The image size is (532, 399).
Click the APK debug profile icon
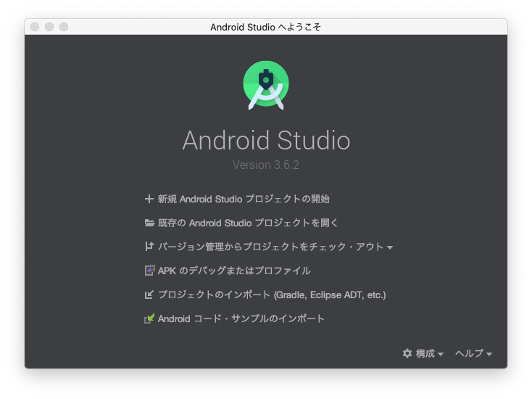pos(149,271)
